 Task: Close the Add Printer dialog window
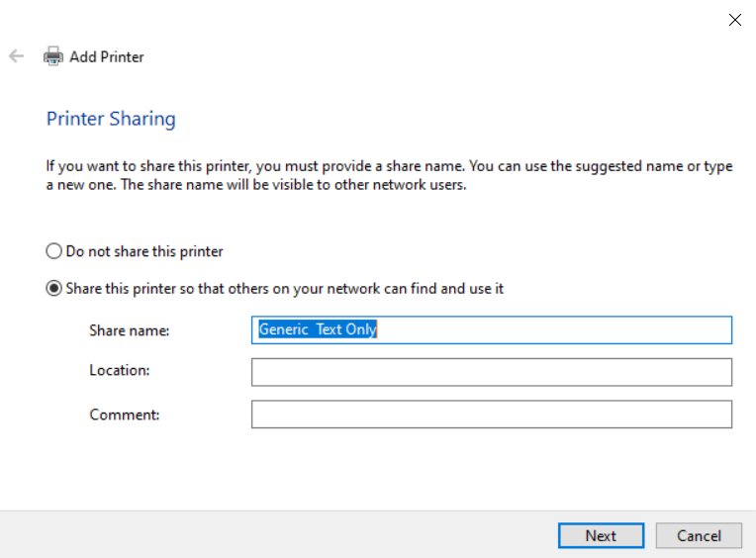[x=734, y=20]
